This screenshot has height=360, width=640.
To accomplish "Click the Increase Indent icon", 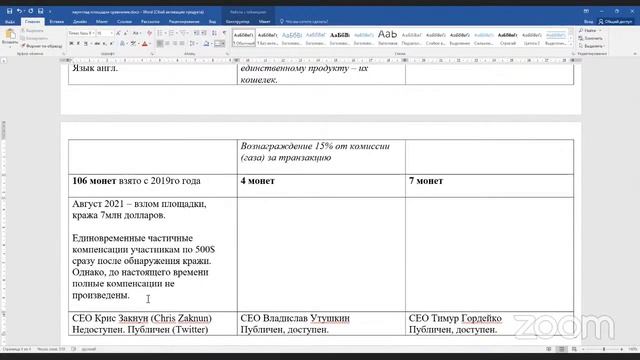I will (x=204, y=33).
